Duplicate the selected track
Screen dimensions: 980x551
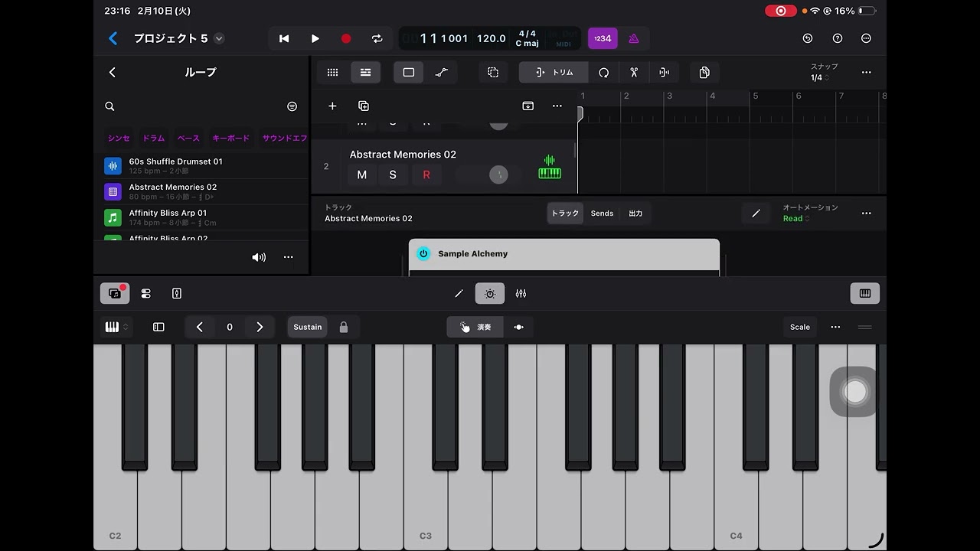(364, 106)
